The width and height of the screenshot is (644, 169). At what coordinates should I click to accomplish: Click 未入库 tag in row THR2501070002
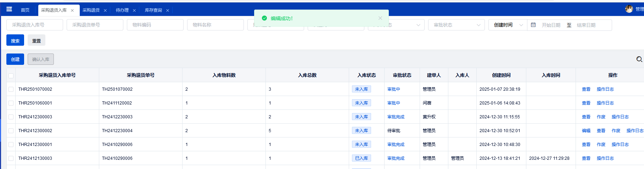click(x=362, y=89)
